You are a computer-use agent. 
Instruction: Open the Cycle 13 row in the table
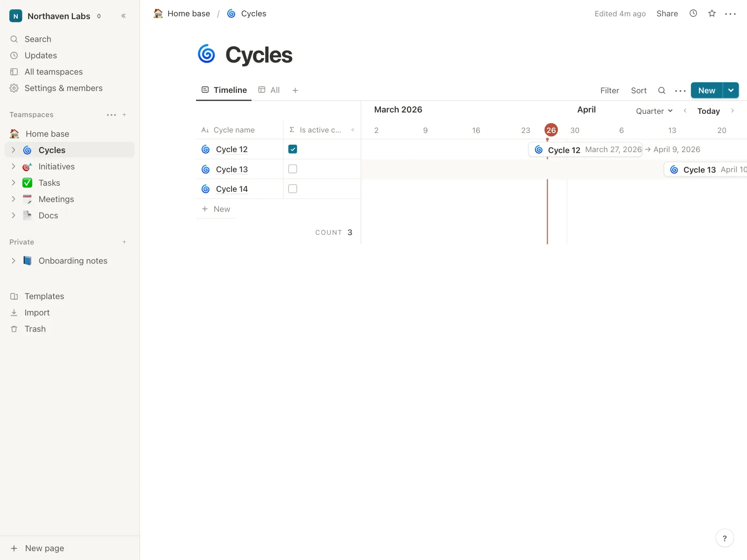[x=232, y=169]
